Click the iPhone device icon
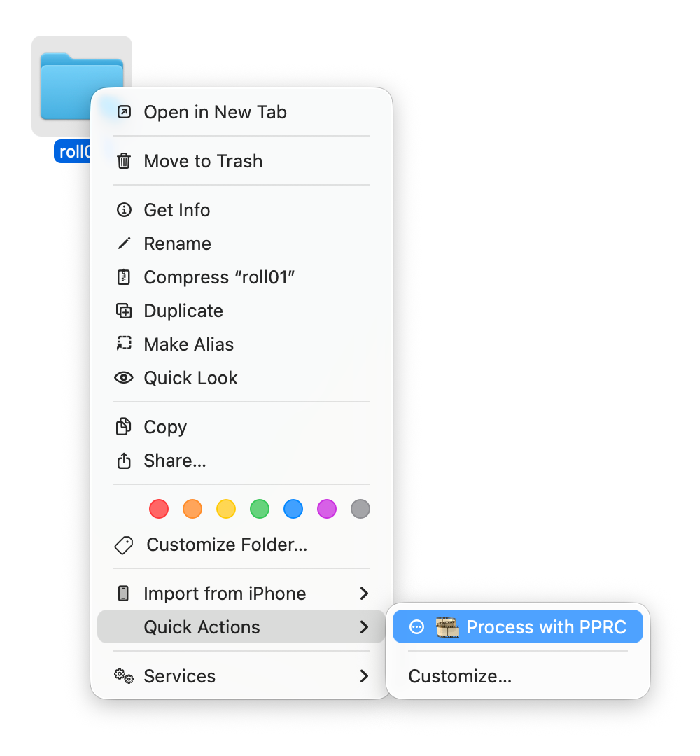This screenshot has height=756, width=700. [123, 594]
